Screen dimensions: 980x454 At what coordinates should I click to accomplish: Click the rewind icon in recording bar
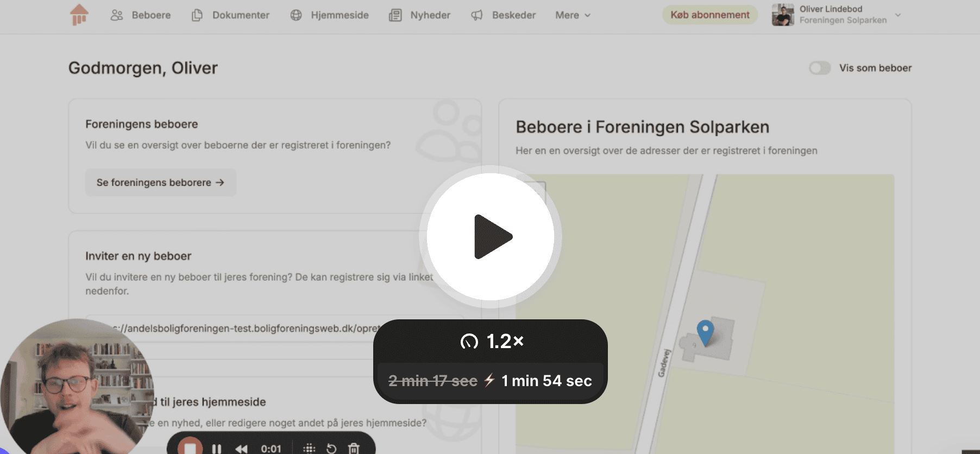(x=241, y=449)
